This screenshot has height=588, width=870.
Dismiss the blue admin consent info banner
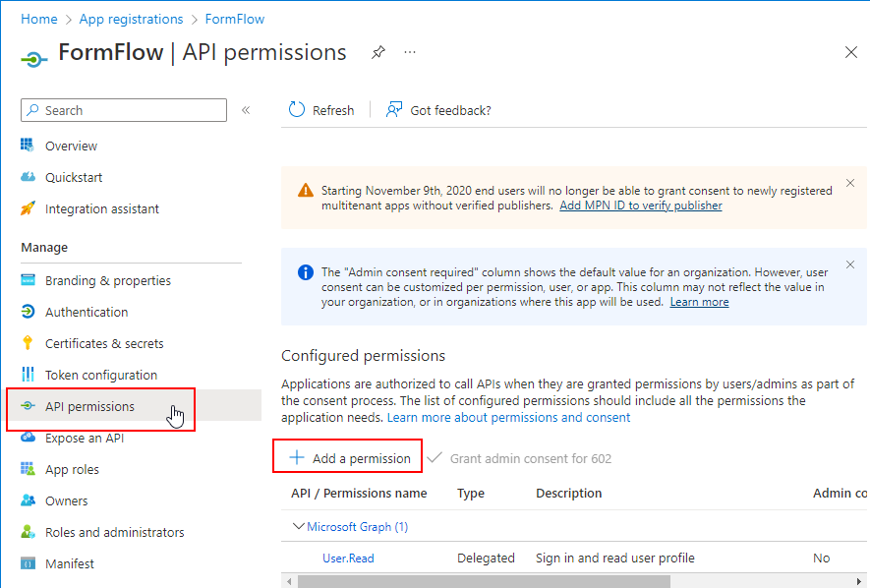click(x=850, y=266)
